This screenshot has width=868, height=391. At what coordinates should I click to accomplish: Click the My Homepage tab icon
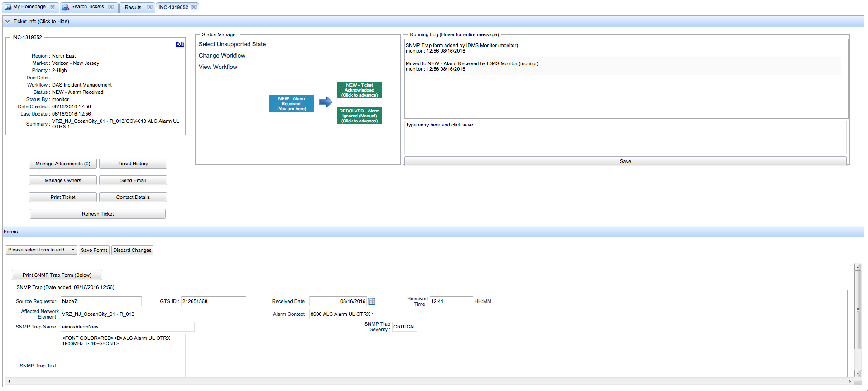(8, 7)
